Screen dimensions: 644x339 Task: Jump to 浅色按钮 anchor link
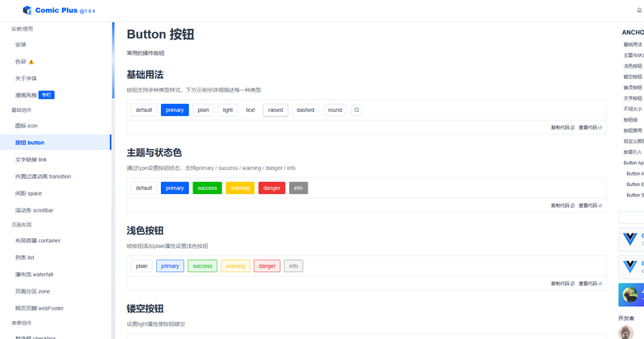pyautogui.click(x=633, y=66)
